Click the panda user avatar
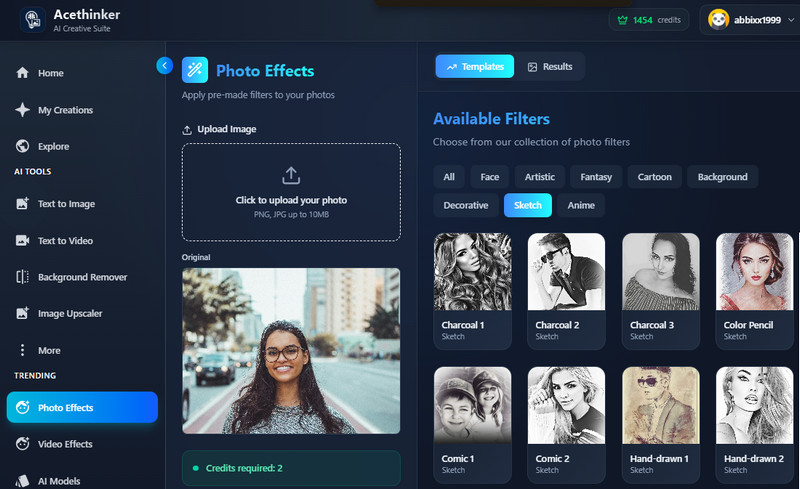The image size is (800, 489). (x=718, y=20)
